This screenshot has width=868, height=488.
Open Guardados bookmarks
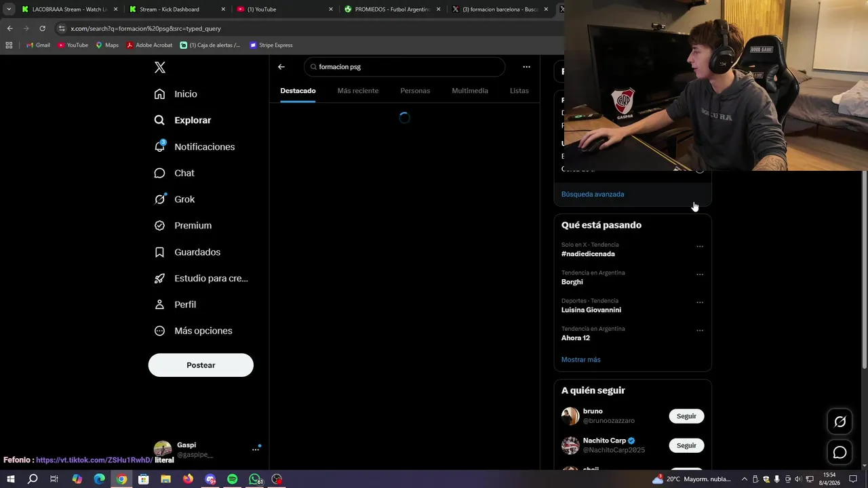point(187,252)
